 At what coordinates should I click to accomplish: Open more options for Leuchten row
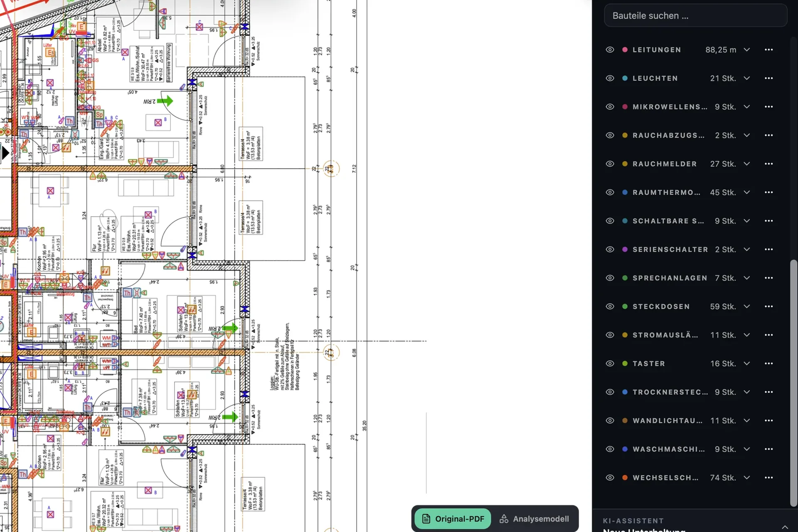click(x=768, y=78)
